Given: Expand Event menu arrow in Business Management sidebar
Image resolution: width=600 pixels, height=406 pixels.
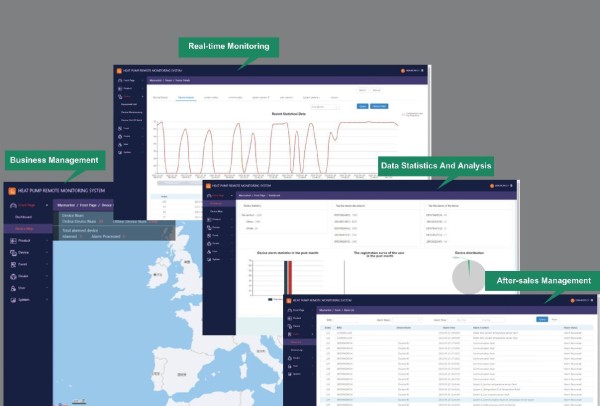Looking at the screenshot, I should point(47,264).
